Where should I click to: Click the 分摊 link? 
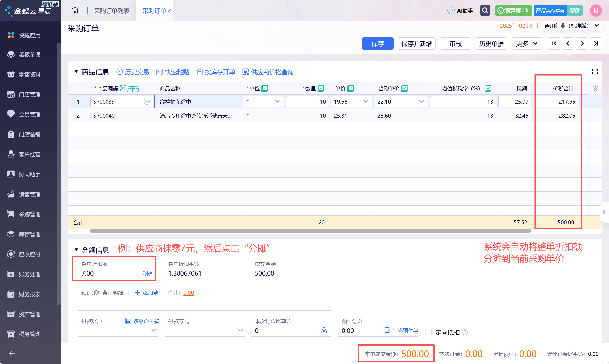point(147,274)
